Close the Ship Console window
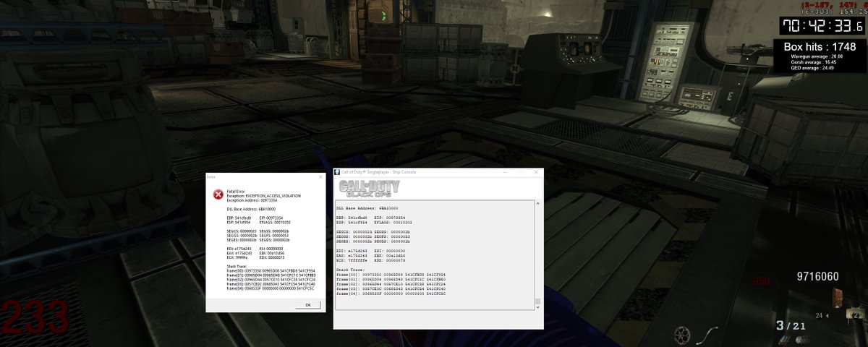 tap(535, 172)
